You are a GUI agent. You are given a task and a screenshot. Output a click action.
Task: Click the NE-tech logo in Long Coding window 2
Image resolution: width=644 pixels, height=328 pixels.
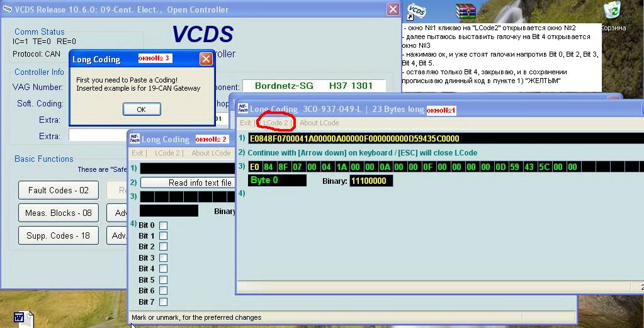pyautogui.click(x=133, y=139)
